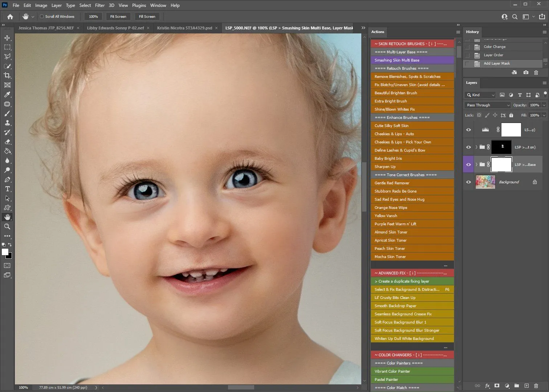Open the Plugins menu
The height and width of the screenshot is (392, 549).
[x=139, y=5]
